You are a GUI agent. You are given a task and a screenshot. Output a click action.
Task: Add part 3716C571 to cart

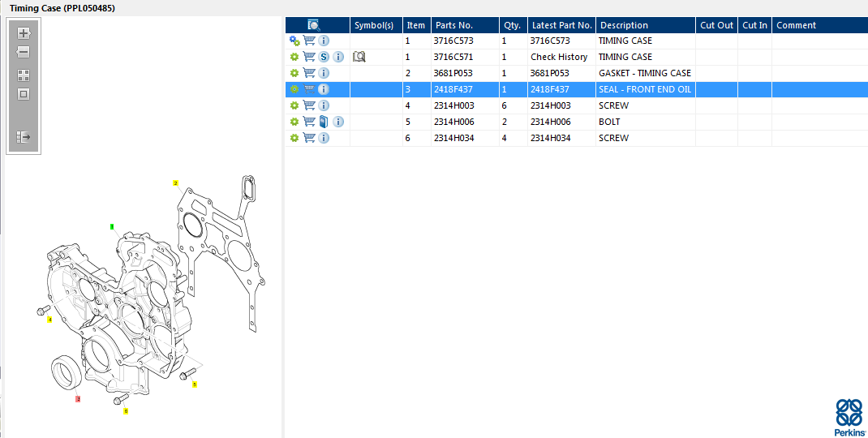tap(309, 57)
